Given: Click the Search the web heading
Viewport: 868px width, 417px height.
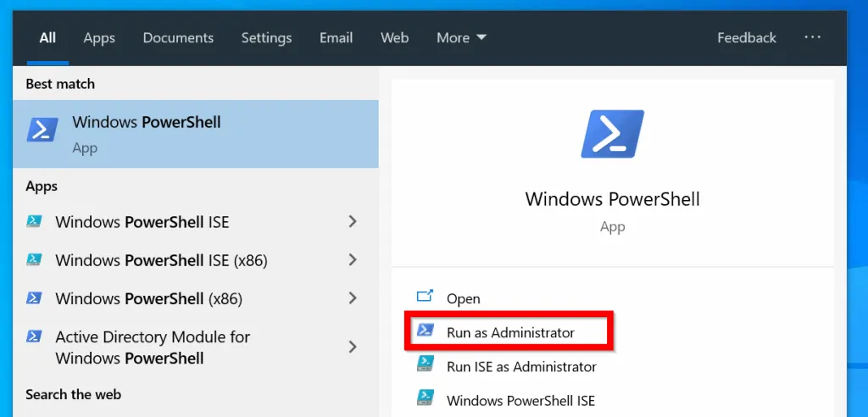Looking at the screenshot, I should (x=73, y=394).
